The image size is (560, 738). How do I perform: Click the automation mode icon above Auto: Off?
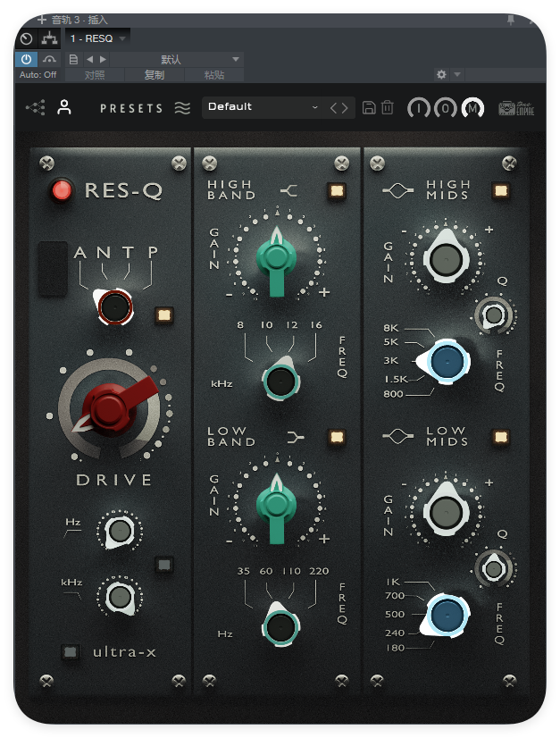pos(49,59)
